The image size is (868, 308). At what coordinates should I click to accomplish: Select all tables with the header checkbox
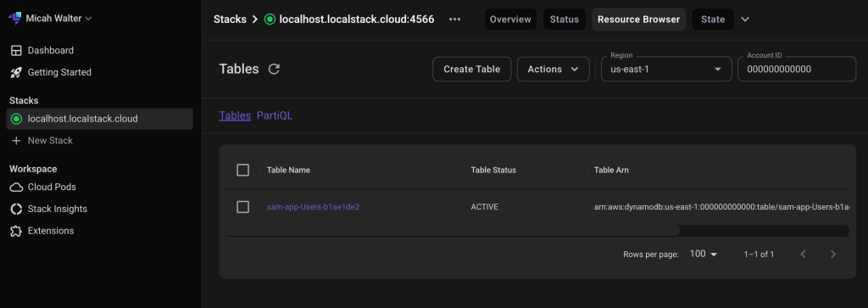tap(242, 170)
